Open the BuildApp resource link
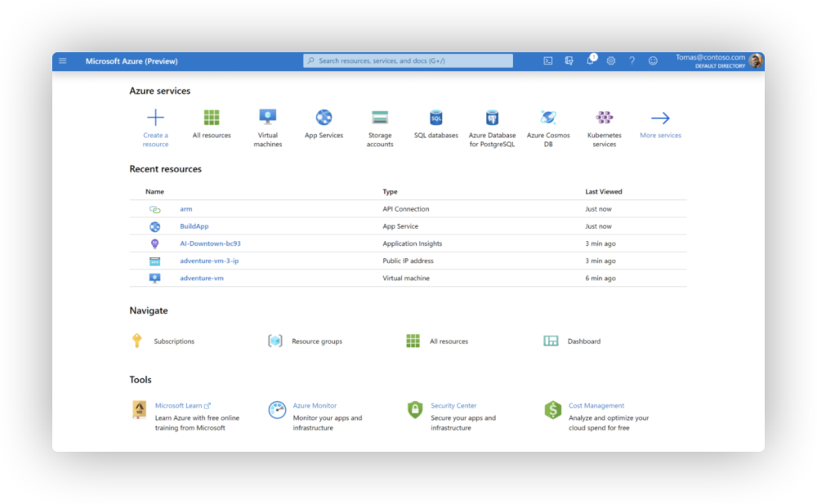The width and height of the screenshot is (817, 504). (194, 226)
